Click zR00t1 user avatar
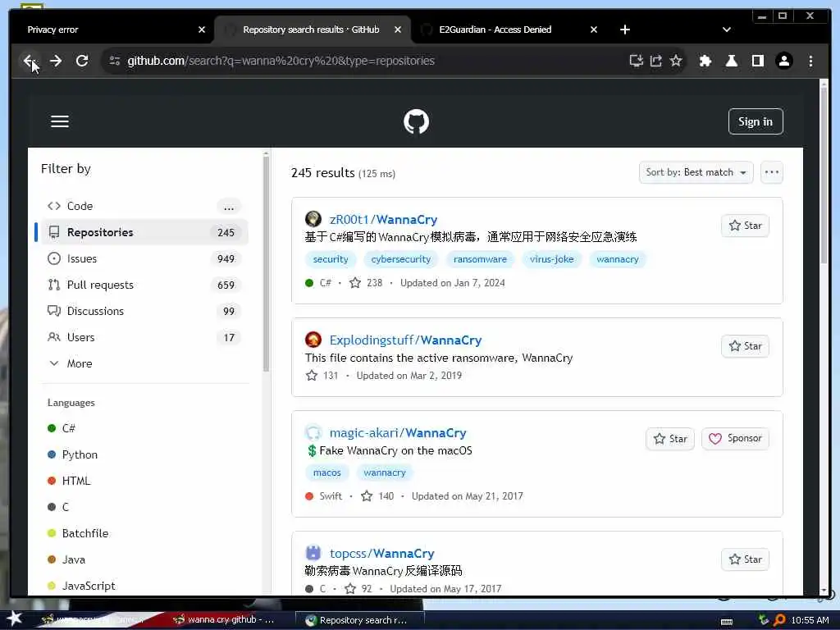This screenshot has width=840, height=630. pos(313,219)
